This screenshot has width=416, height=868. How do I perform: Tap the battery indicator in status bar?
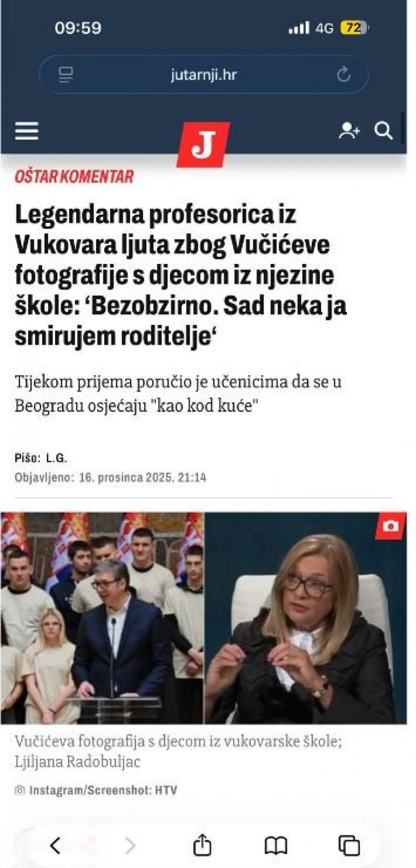353,28
